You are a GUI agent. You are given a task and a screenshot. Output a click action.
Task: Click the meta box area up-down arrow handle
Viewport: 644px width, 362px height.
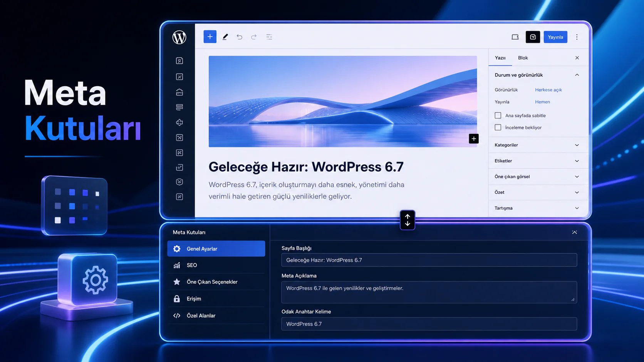pos(408,220)
